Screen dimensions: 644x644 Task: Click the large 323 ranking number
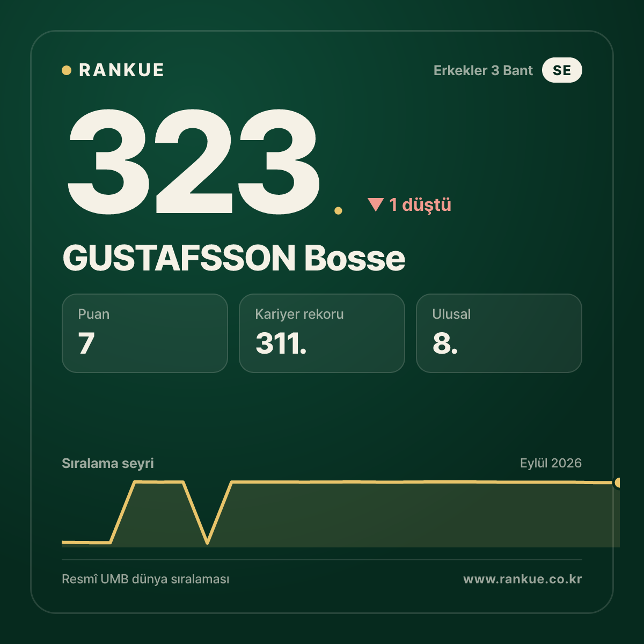coord(194,161)
